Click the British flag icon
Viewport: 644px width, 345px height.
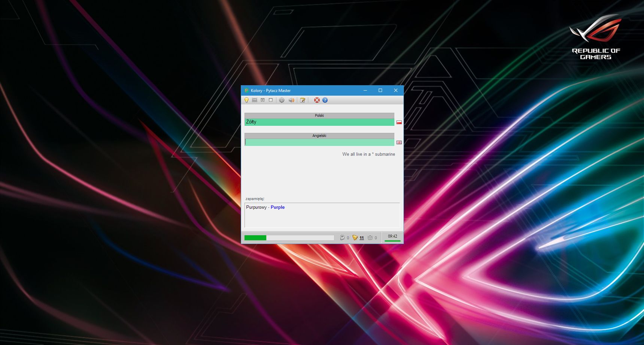point(399,142)
